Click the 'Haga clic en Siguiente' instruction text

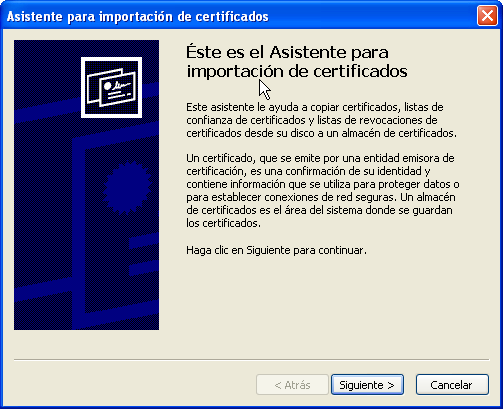coord(276,250)
